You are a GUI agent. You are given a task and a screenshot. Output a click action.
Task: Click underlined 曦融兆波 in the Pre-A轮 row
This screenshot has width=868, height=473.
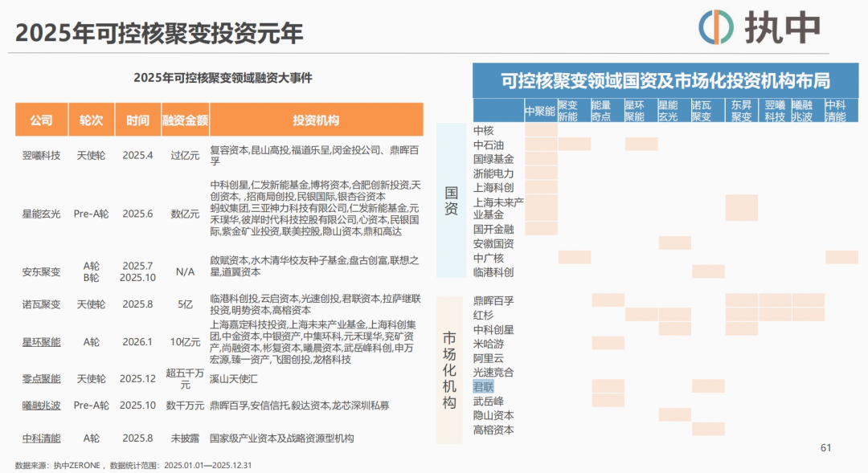tap(41, 406)
